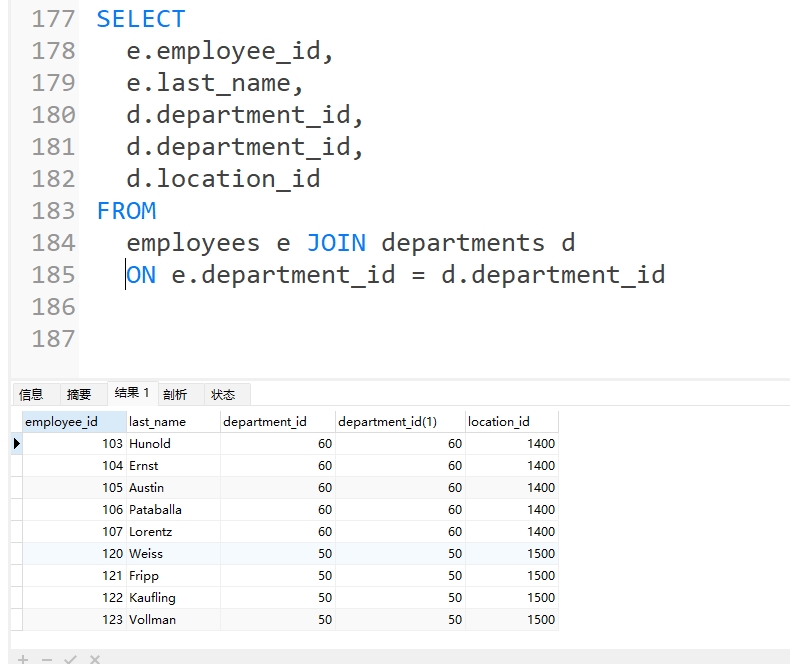This screenshot has height=664, width=790.
Task: Click the apply changes checkmark icon
Action: 71,659
